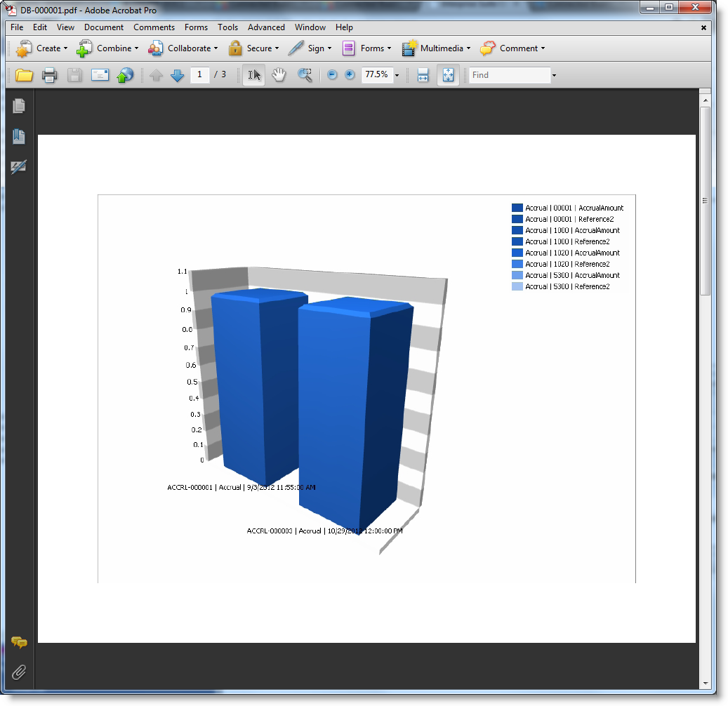Screen dimensions: 728x706
Task: Click the page number input field
Action: tap(200, 74)
